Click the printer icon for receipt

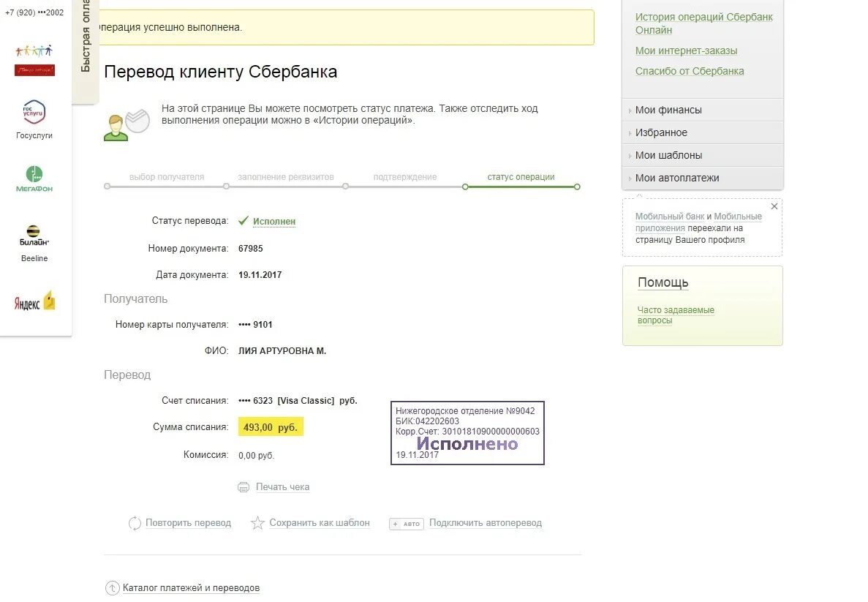pyautogui.click(x=244, y=487)
